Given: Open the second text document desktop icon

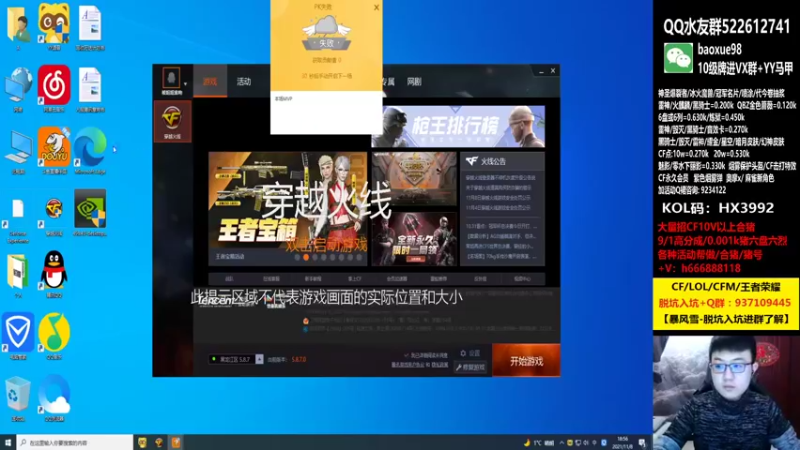Looking at the screenshot, I should (90, 88).
